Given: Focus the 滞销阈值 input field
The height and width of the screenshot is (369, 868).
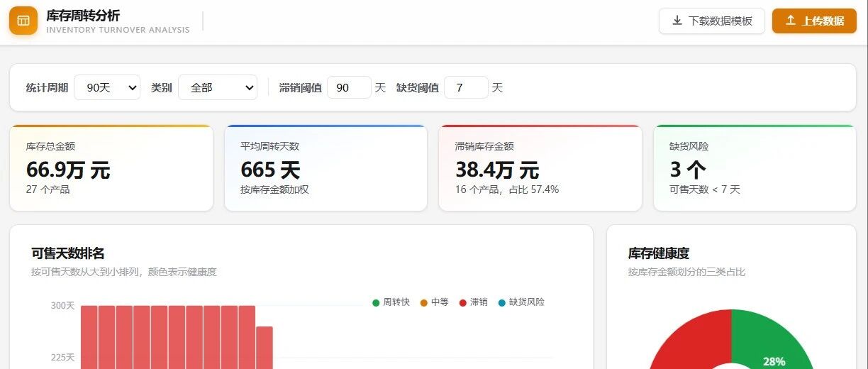Looking at the screenshot, I should click(349, 87).
